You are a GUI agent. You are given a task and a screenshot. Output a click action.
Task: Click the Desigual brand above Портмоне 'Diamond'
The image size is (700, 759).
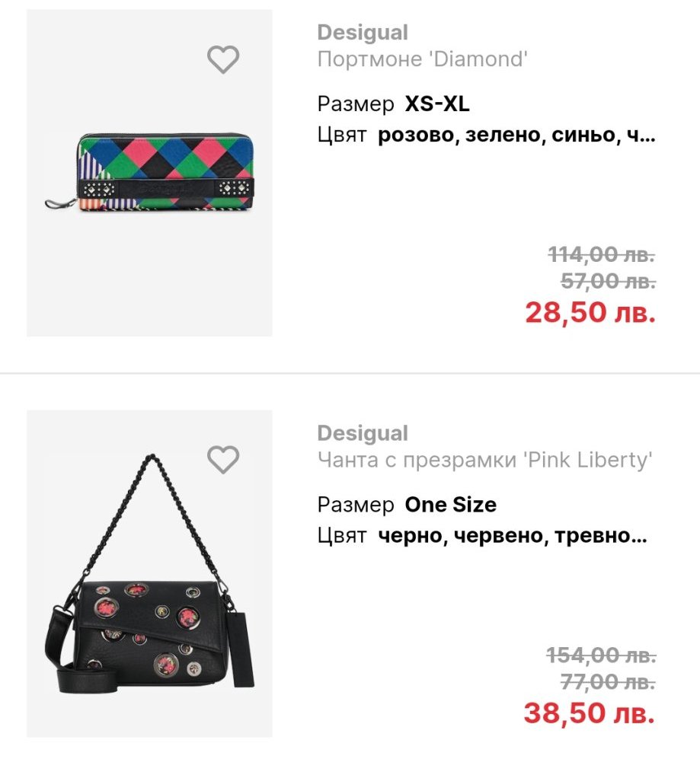coord(363,33)
